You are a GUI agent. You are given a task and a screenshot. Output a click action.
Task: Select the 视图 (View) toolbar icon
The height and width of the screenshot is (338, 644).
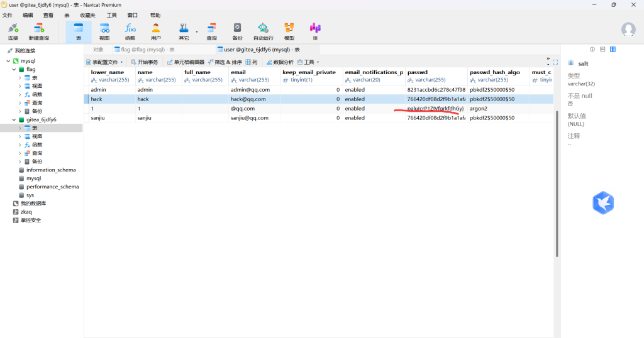click(x=104, y=31)
